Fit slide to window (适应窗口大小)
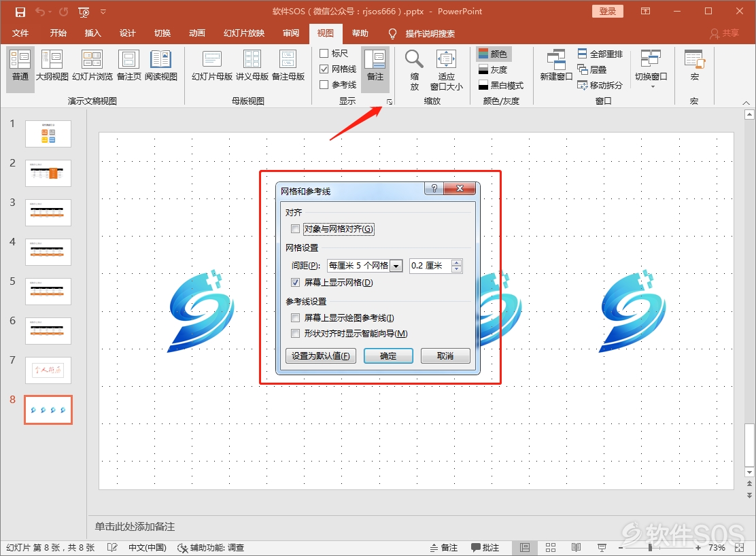Screen dimensions: 756x556 [447, 70]
